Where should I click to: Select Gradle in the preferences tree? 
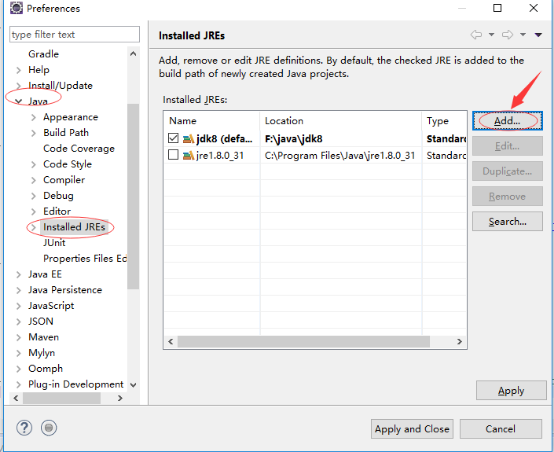click(x=43, y=54)
